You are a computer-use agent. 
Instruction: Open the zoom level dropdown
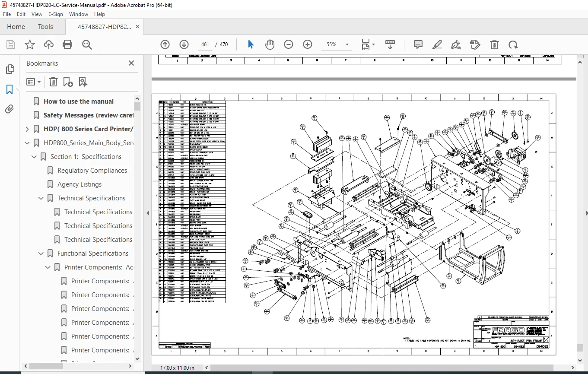click(x=346, y=44)
